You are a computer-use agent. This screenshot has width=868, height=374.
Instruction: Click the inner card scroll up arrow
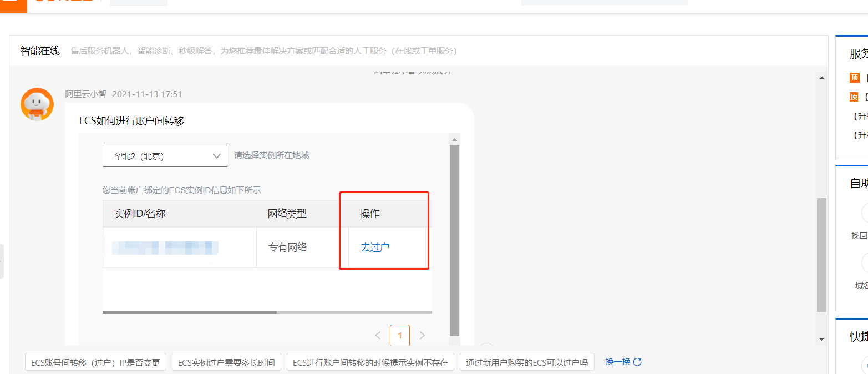point(454,139)
